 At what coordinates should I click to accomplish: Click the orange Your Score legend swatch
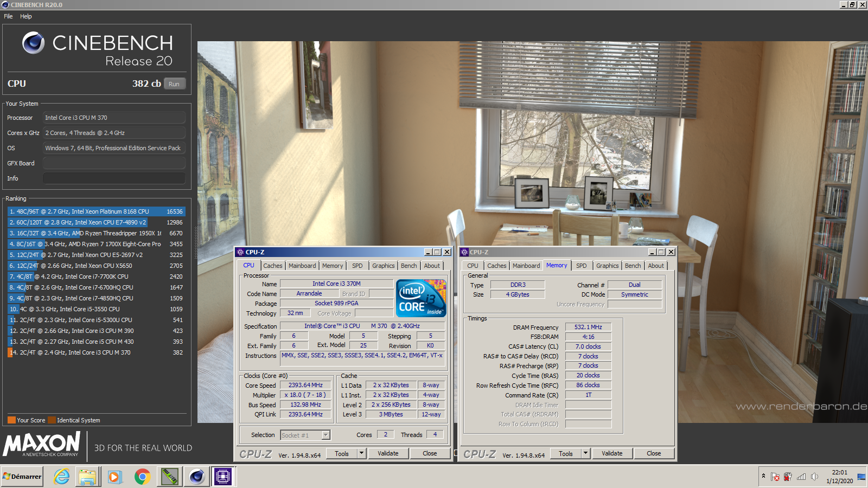pyautogui.click(x=11, y=420)
